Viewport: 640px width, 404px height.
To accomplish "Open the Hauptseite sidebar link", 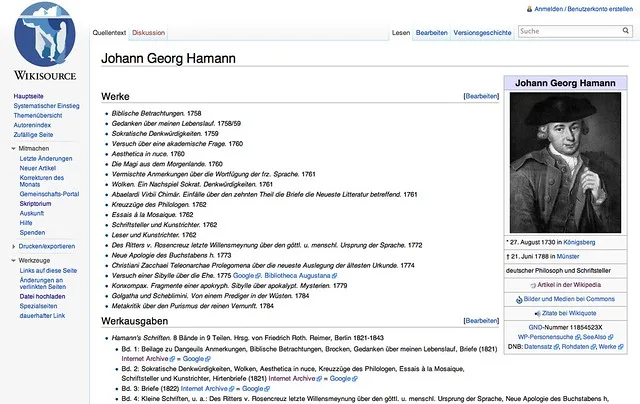I will coord(28,95).
